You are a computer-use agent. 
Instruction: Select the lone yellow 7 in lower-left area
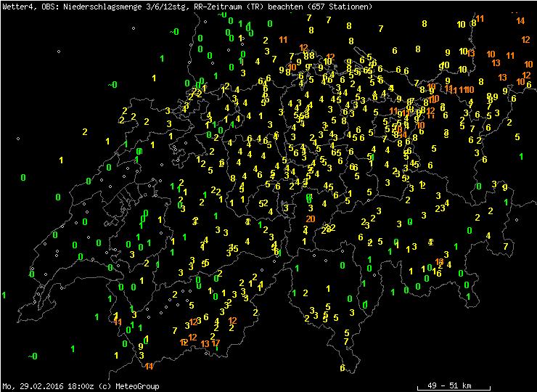click(x=174, y=330)
